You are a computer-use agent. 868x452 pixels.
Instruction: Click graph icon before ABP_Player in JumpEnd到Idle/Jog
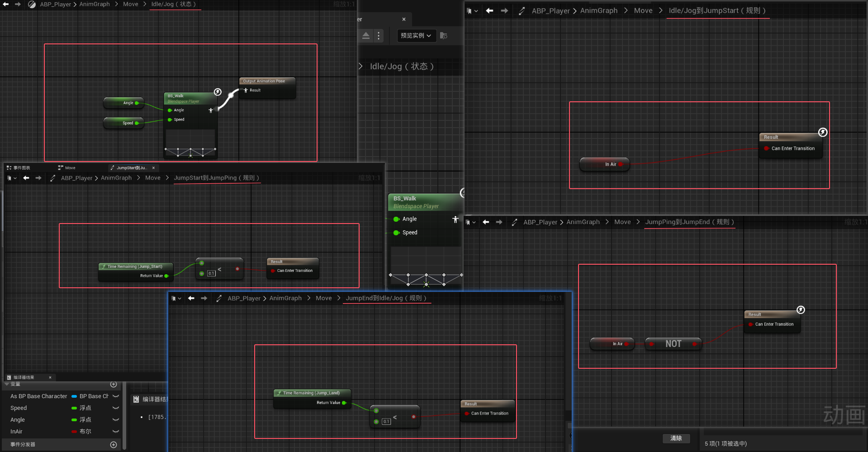coord(219,298)
